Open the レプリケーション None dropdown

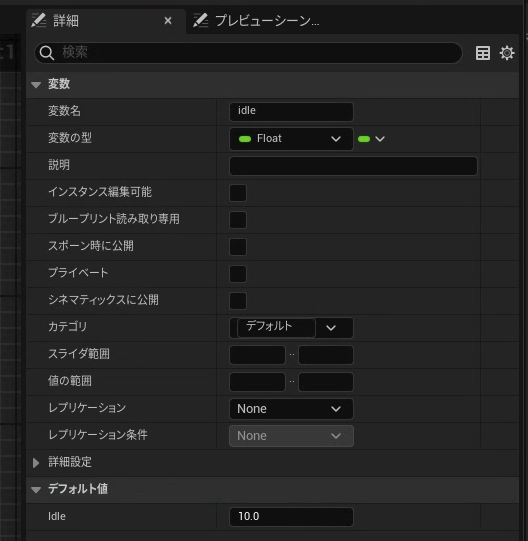(x=291, y=409)
